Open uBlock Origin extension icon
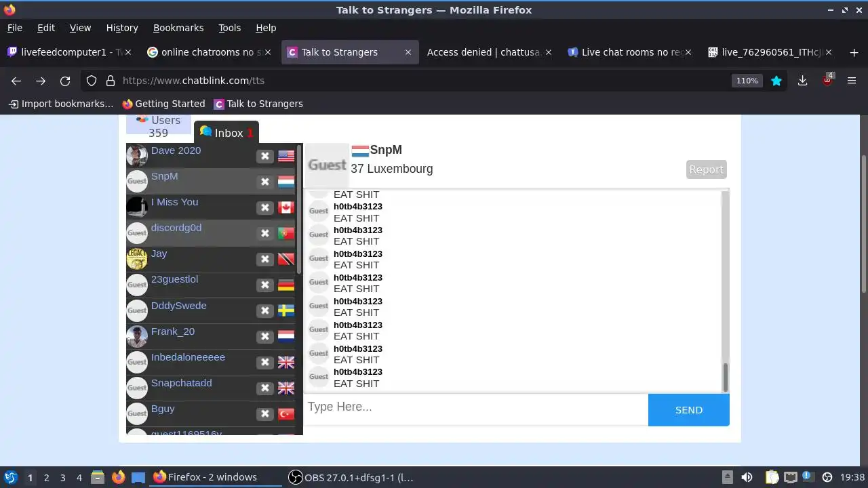Viewport: 868px width, 488px height. click(827, 80)
